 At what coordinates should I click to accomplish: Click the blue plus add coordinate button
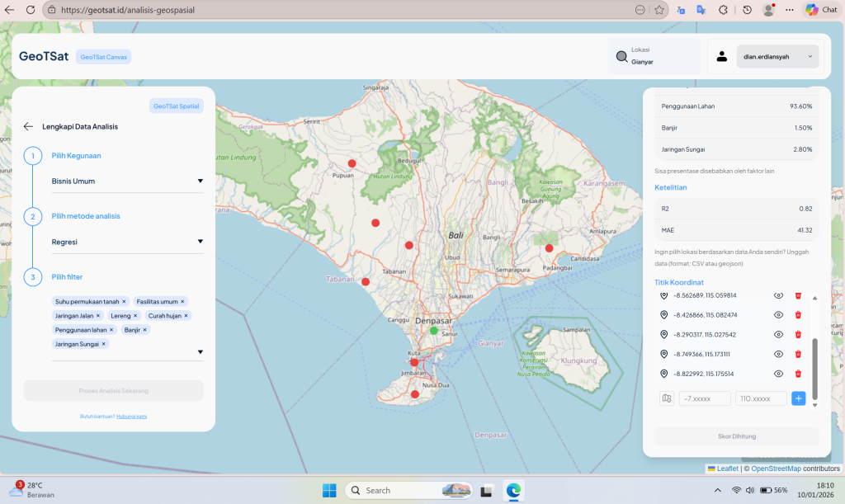[x=798, y=398]
